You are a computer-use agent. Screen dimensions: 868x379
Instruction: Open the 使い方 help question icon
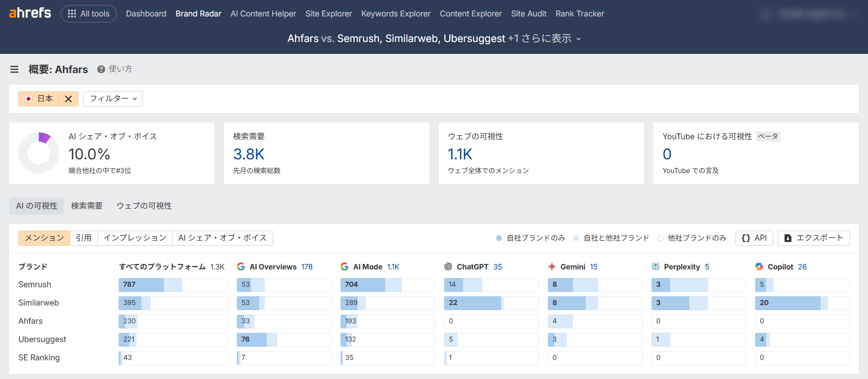[x=101, y=69]
